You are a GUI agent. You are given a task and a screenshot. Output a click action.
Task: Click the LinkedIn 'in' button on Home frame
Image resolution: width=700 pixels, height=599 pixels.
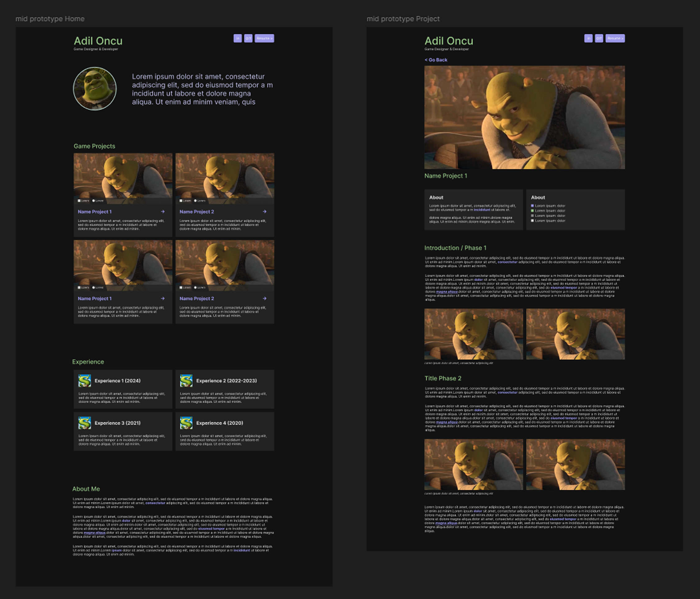click(238, 38)
